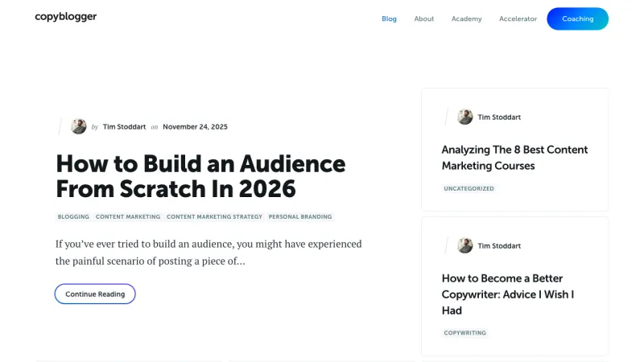Image resolution: width=644 pixels, height=362 pixels.
Task: Open Analyzing The 8 Best Content Marketing Courses
Action: pyautogui.click(x=514, y=158)
